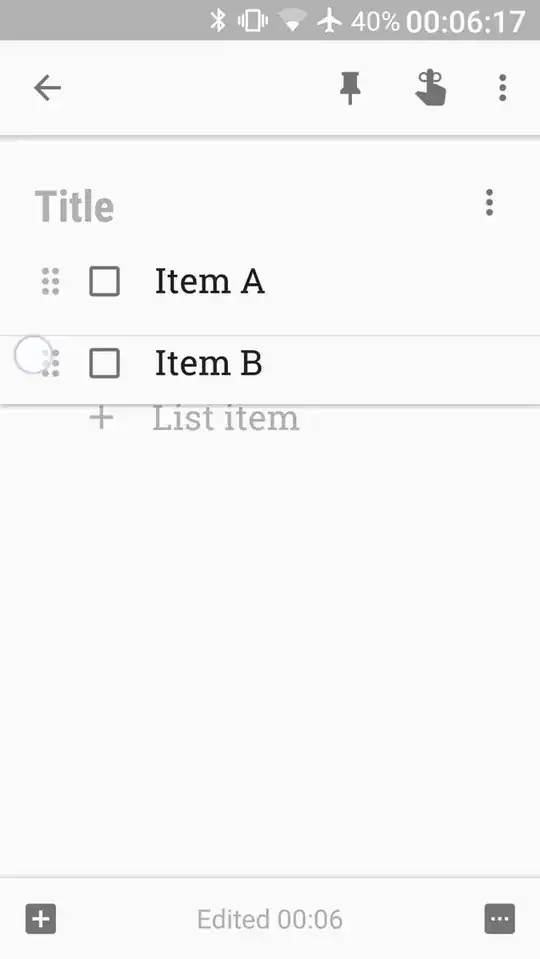Add a new entry via List item field
Screen dimensions: 540x959
point(226,418)
